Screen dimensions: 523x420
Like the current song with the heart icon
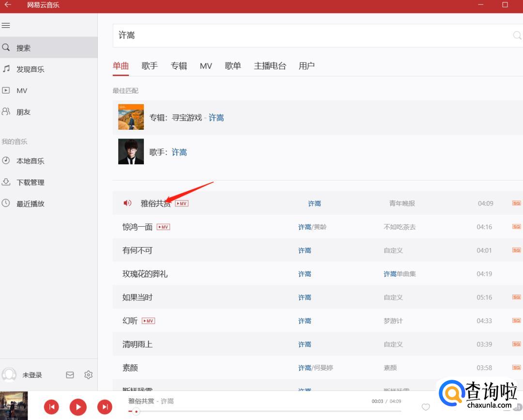click(x=426, y=407)
